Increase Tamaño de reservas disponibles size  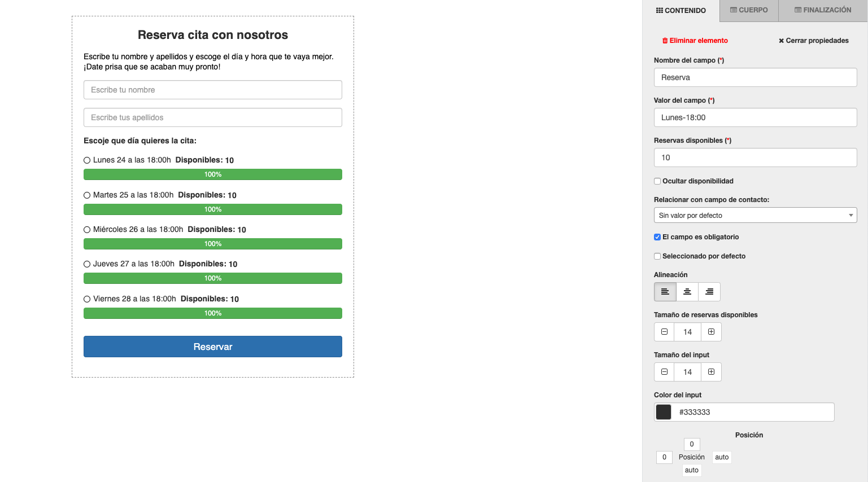(711, 332)
